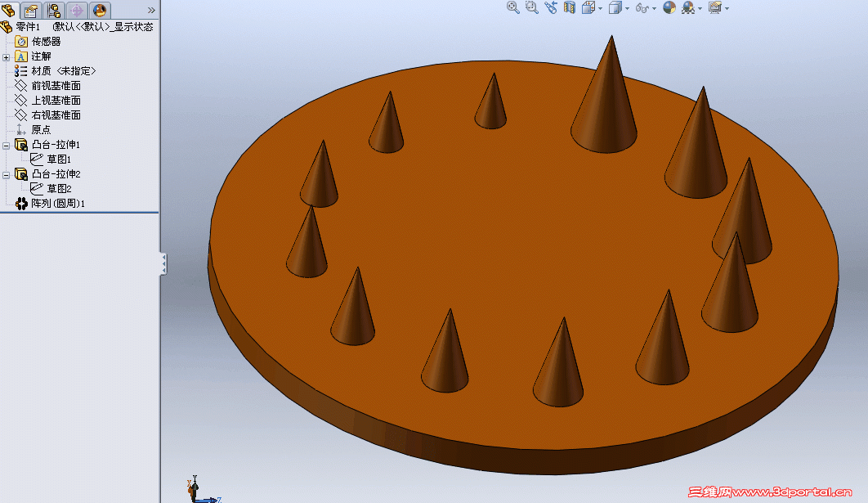
Task: Switch to the FeatureManager design tree tab
Action: click(x=9, y=10)
